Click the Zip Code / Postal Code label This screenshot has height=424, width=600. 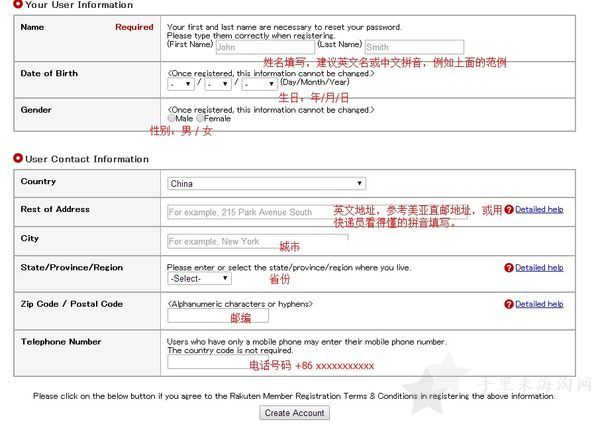pos(72,304)
